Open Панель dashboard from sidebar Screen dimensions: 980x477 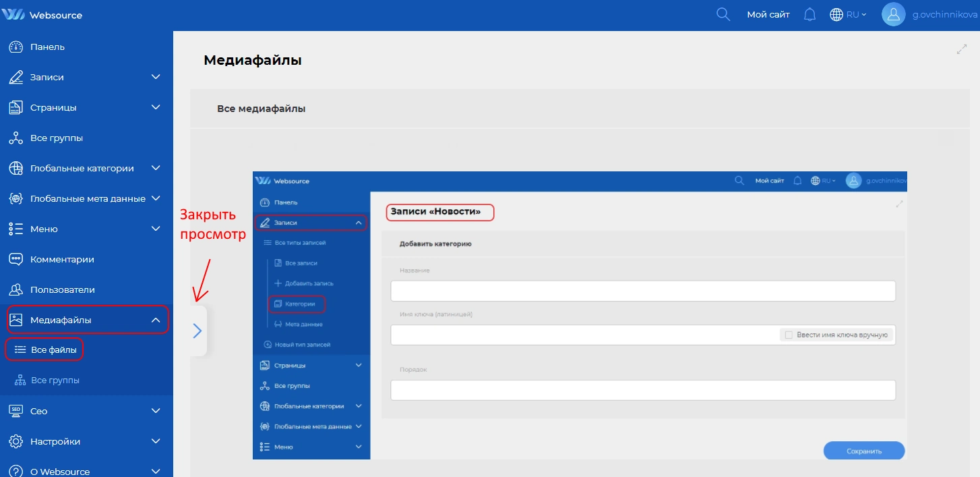tap(47, 47)
